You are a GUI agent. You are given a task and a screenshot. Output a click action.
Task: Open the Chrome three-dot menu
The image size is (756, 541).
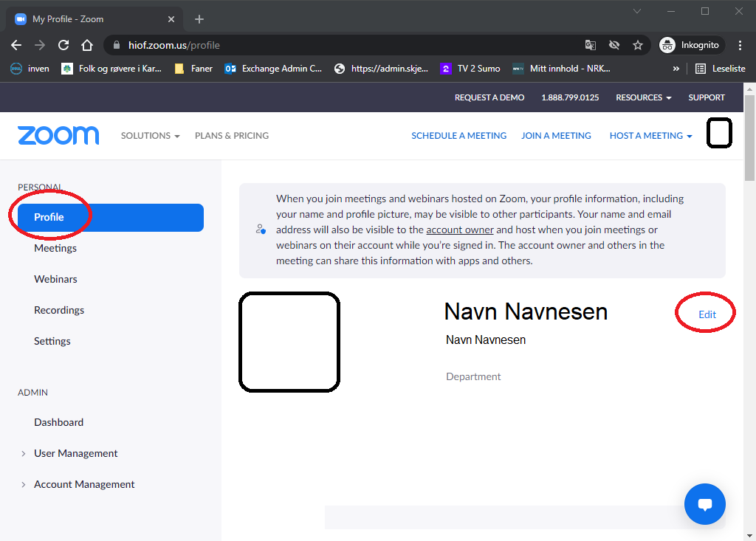[x=740, y=45]
